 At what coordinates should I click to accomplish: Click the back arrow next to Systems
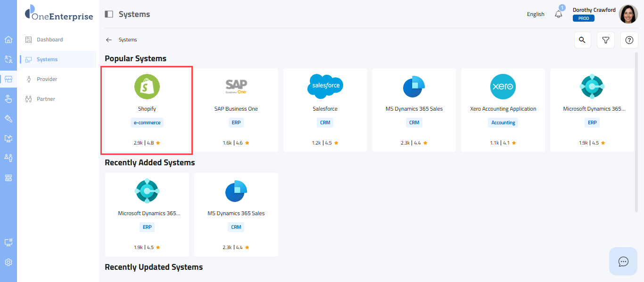[x=109, y=40]
